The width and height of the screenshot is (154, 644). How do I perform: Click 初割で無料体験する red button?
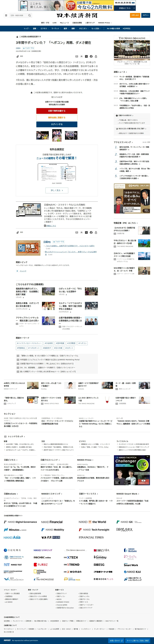click(x=57, y=111)
